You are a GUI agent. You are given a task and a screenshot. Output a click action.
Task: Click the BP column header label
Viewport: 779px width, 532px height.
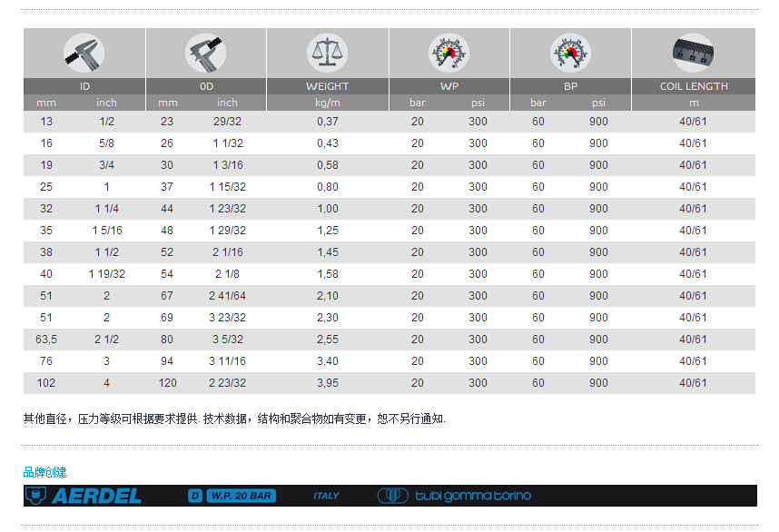pos(569,86)
